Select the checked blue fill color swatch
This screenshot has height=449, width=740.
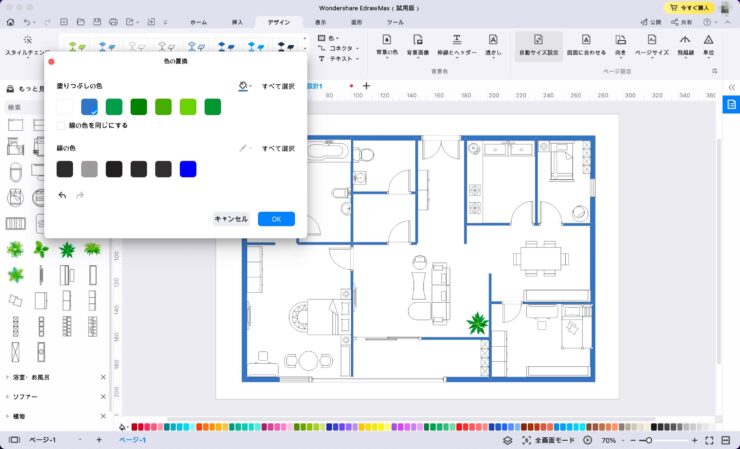pyautogui.click(x=89, y=107)
